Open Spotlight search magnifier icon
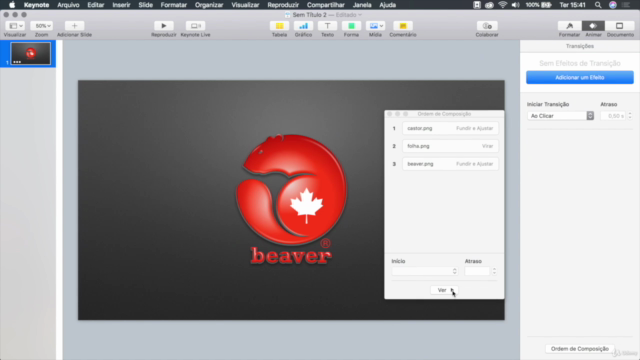 (598, 5)
